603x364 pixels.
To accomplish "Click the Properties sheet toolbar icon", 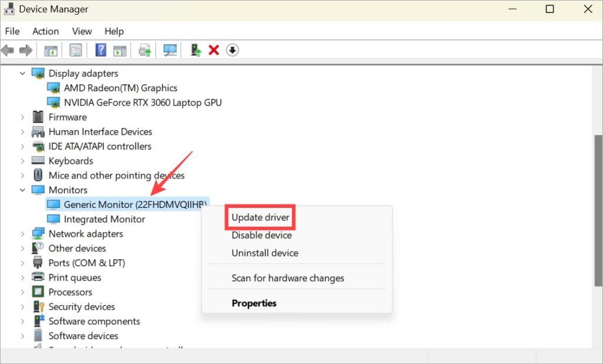I will click(x=76, y=50).
